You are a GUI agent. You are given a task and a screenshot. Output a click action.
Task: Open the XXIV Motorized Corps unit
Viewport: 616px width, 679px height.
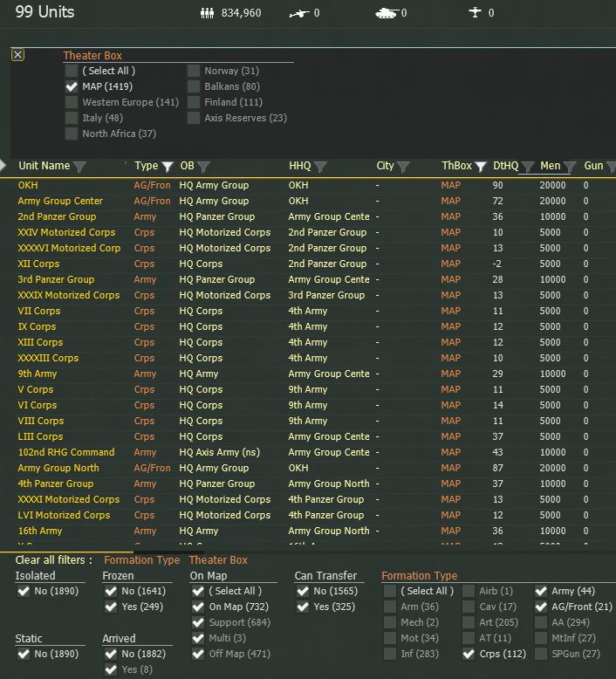point(66,232)
